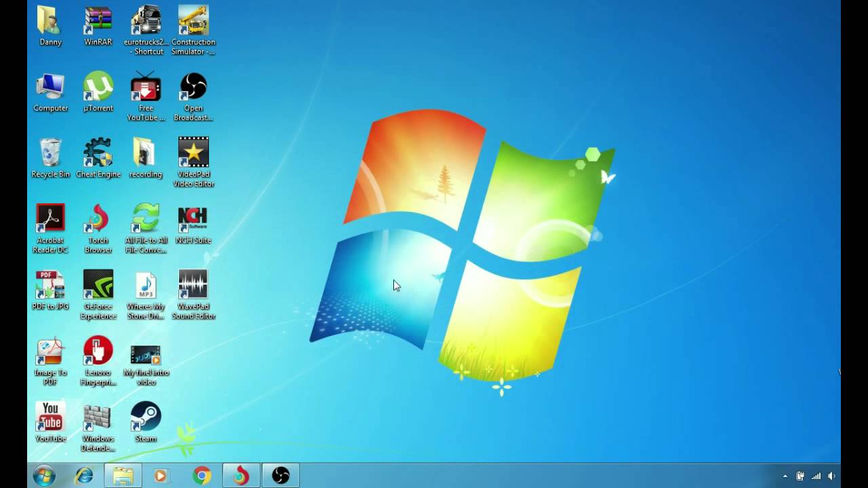Select the µTorrent desktop shortcut
Image resolution: width=868 pixels, height=488 pixels.
click(x=98, y=92)
